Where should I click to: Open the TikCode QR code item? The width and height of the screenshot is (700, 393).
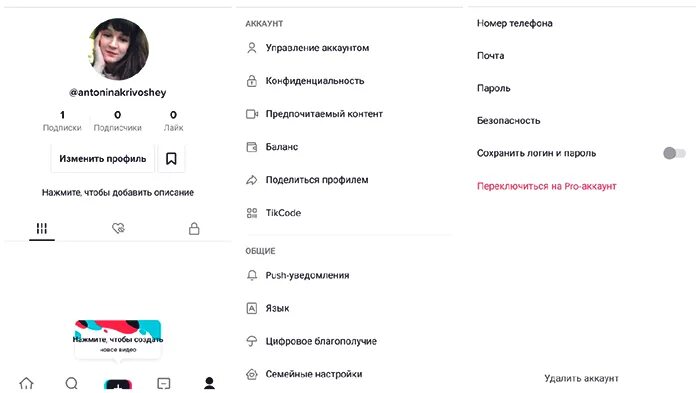point(348,213)
